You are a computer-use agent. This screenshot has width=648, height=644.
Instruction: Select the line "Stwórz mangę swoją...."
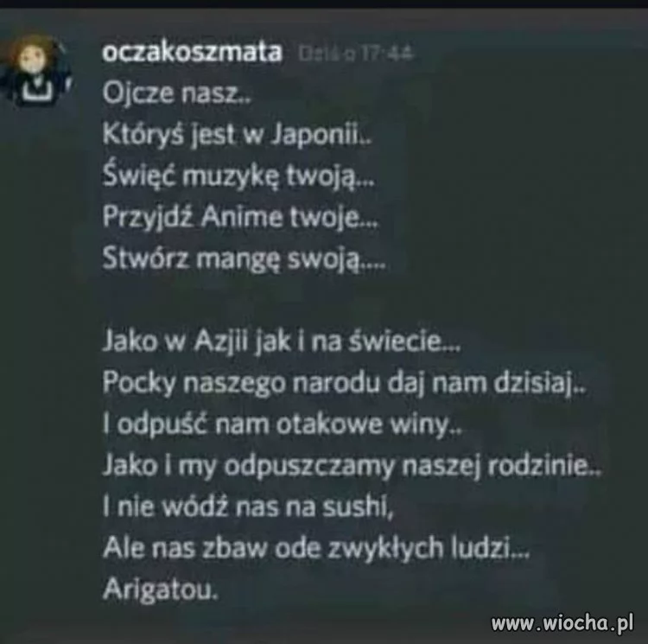(245, 258)
